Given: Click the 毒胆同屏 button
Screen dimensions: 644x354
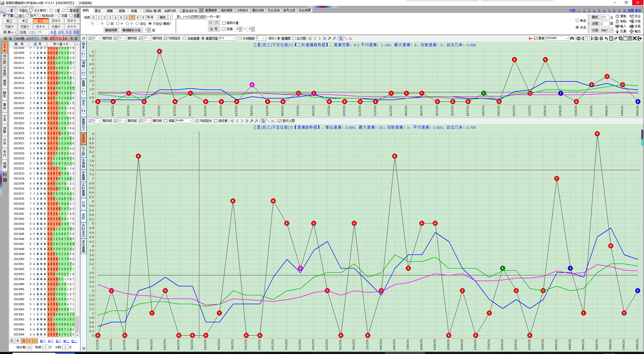Looking at the screenshot, I should click(111, 30).
